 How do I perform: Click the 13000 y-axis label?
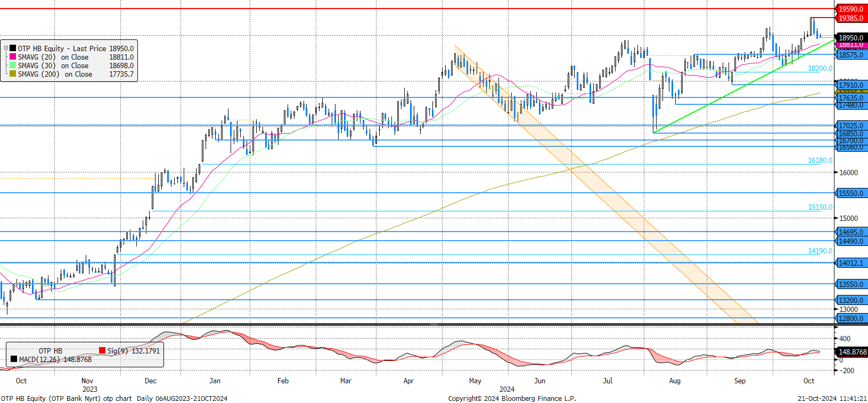pyautogui.click(x=848, y=309)
